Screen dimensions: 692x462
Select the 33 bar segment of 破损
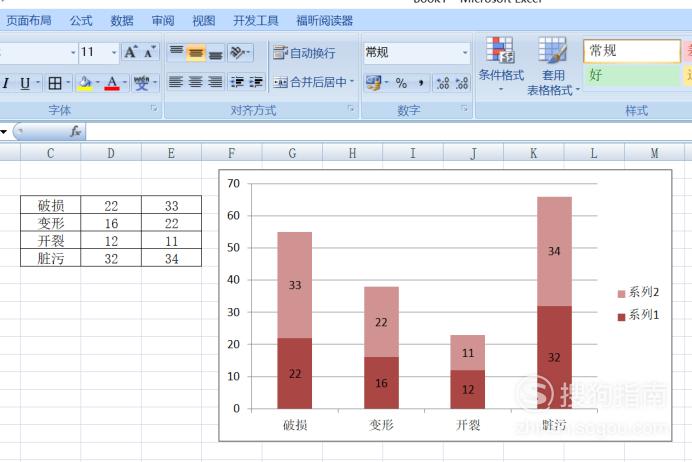[x=295, y=285]
